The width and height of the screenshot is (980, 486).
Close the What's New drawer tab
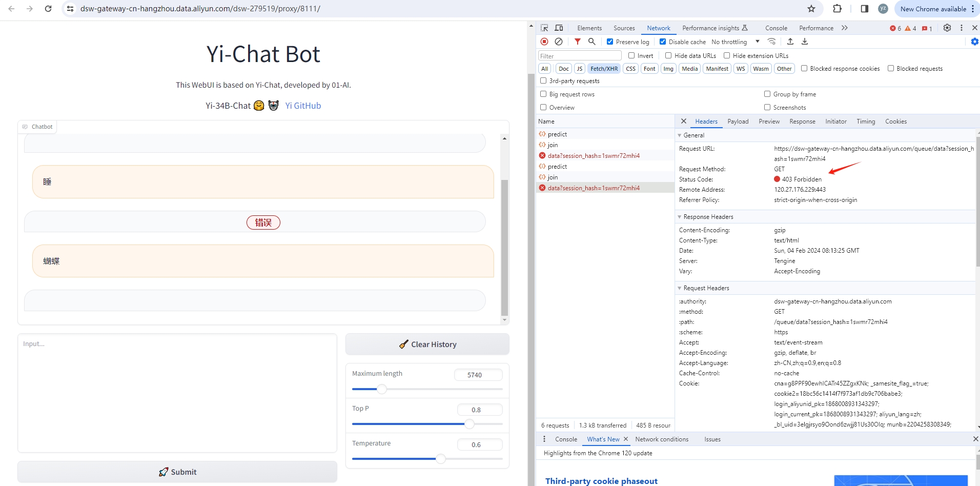(626, 439)
